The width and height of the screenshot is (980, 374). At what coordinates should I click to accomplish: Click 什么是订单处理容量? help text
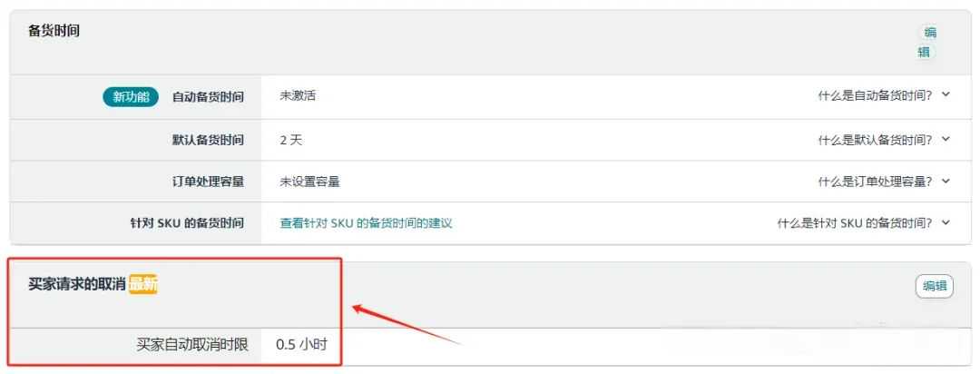[875, 182]
